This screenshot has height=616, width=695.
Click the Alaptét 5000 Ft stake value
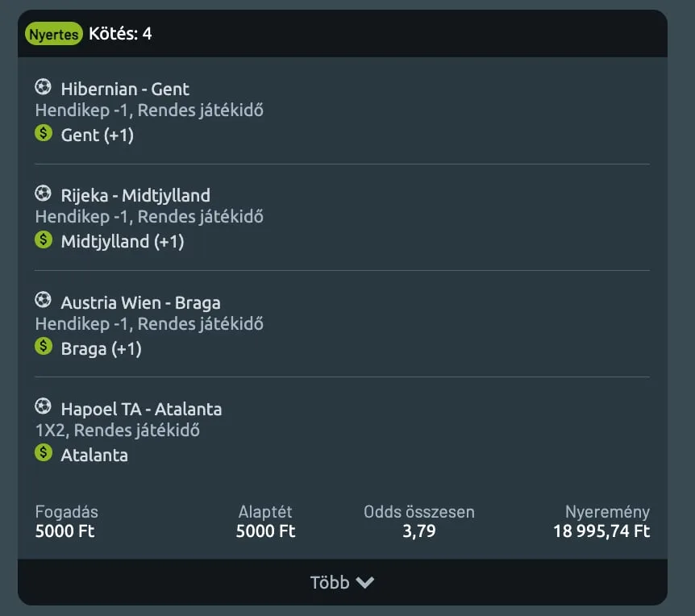(x=265, y=531)
